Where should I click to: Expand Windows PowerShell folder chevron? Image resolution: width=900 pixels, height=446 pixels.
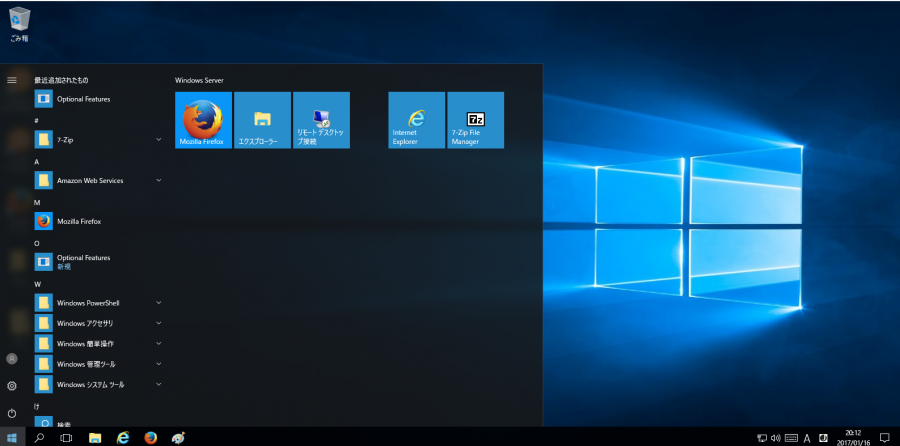pos(158,302)
